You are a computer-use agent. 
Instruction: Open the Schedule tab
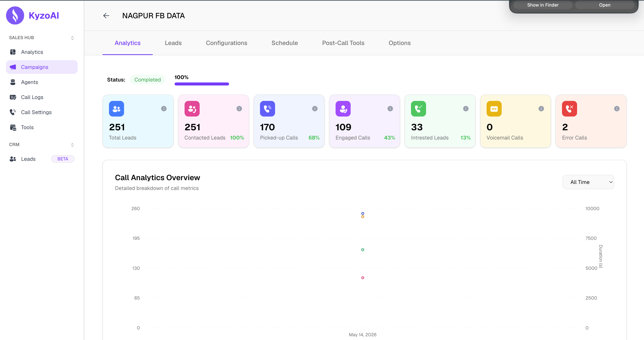pos(284,43)
